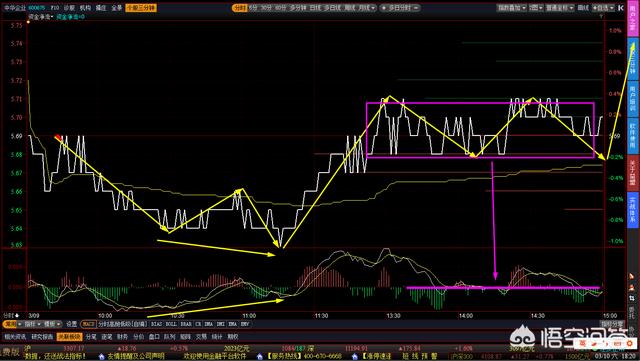Click the 设置 button
The image size is (640, 361).
pyautogui.click(x=71, y=324)
